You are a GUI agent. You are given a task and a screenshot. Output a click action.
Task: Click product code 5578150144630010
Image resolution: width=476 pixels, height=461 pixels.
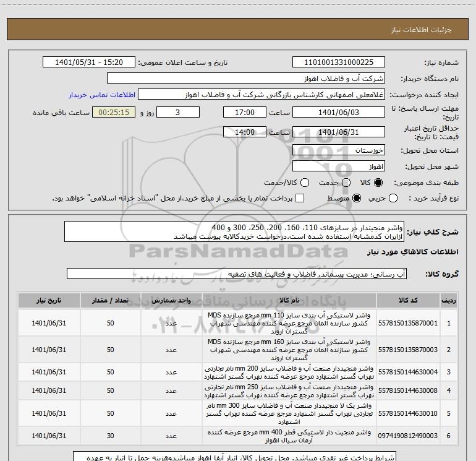pyautogui.click(x=408, y=413)
